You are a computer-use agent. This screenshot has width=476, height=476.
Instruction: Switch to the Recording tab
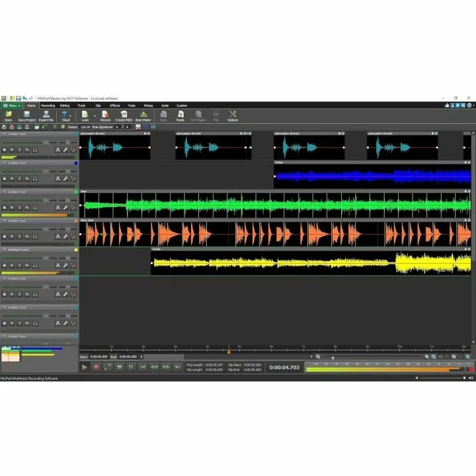(x=48, y=106)
